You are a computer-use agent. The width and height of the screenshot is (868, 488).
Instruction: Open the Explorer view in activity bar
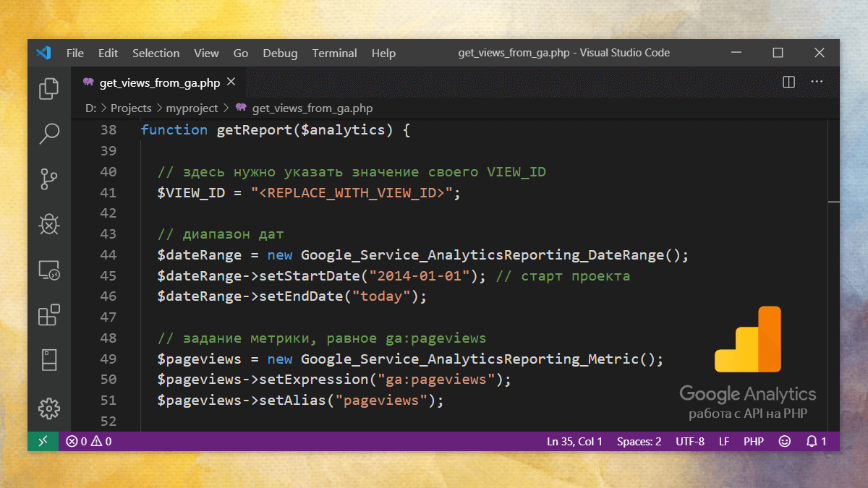point(49,88)
